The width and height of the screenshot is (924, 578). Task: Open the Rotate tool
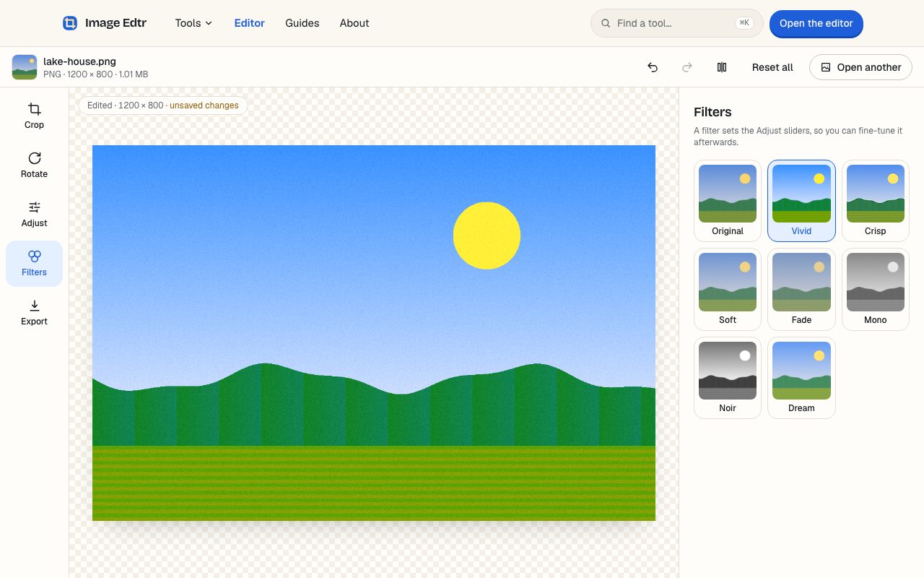[34, 165]
